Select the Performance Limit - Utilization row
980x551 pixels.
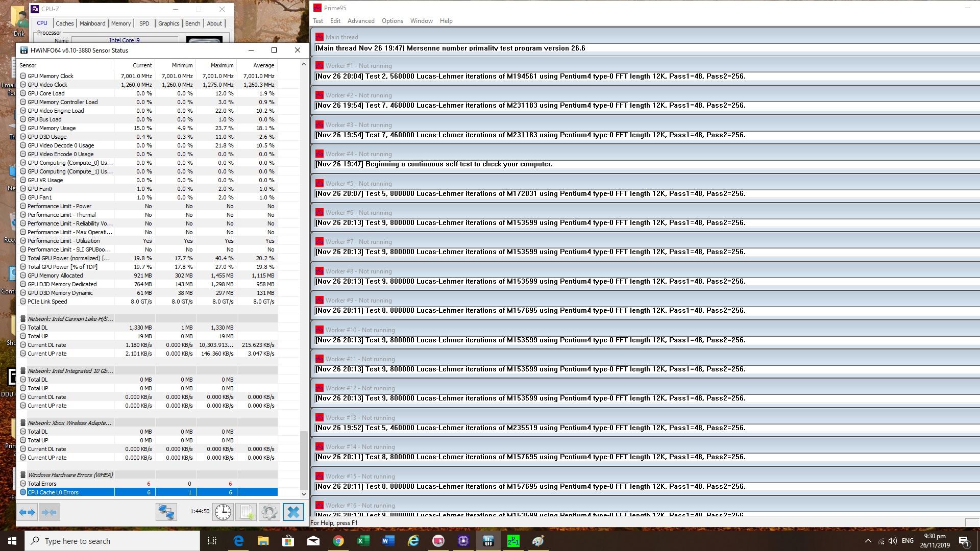(148, 241)
